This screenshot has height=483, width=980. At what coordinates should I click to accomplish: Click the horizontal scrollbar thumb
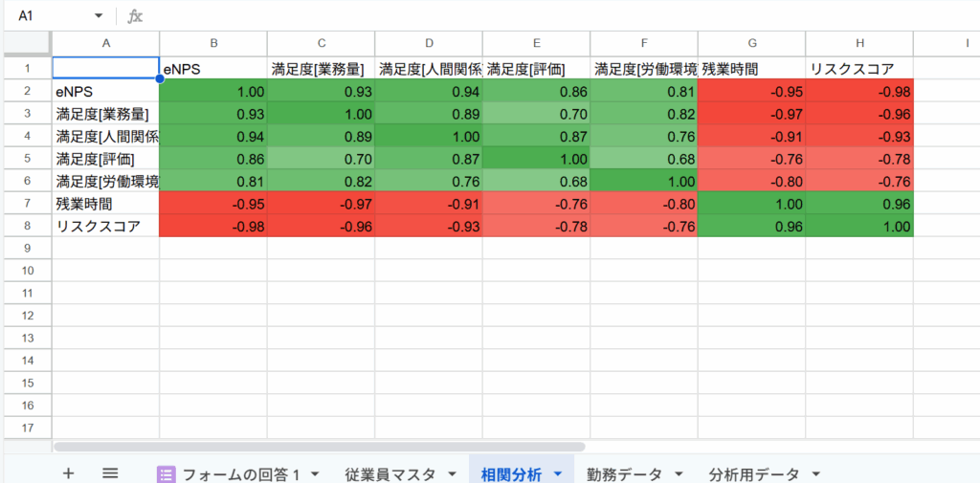tap(320, 447)
